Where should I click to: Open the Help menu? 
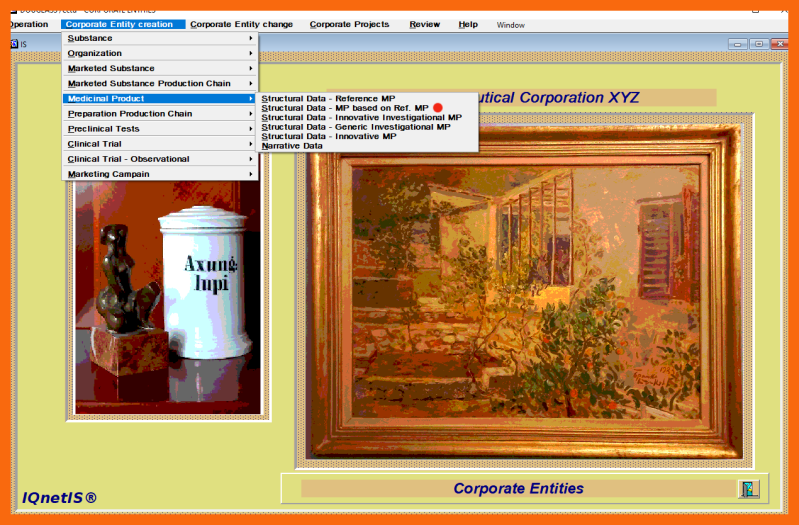(468, 24)
